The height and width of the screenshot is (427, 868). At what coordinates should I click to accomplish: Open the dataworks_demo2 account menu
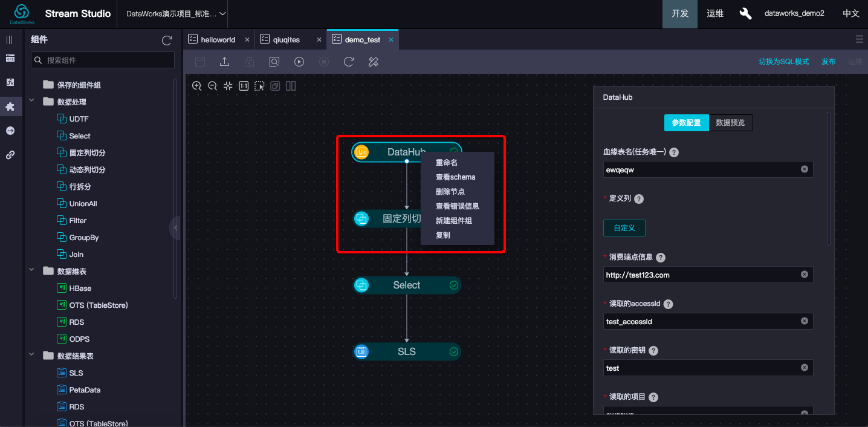(x=794, y=13)
